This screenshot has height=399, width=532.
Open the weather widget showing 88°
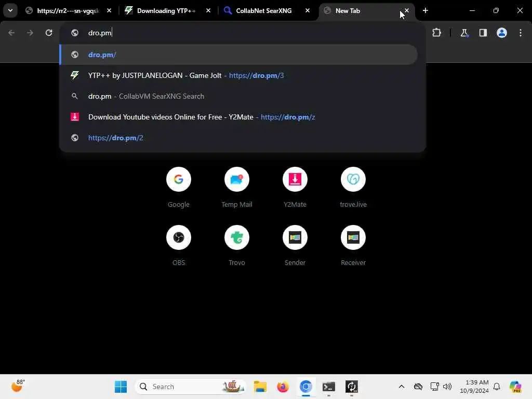point(18,386)
